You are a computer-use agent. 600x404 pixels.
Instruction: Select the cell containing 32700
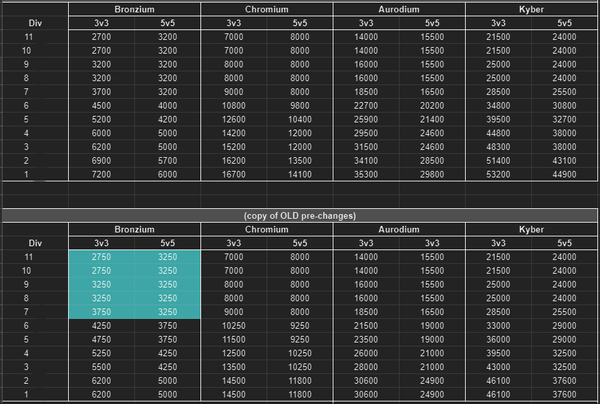coord(564,119)
